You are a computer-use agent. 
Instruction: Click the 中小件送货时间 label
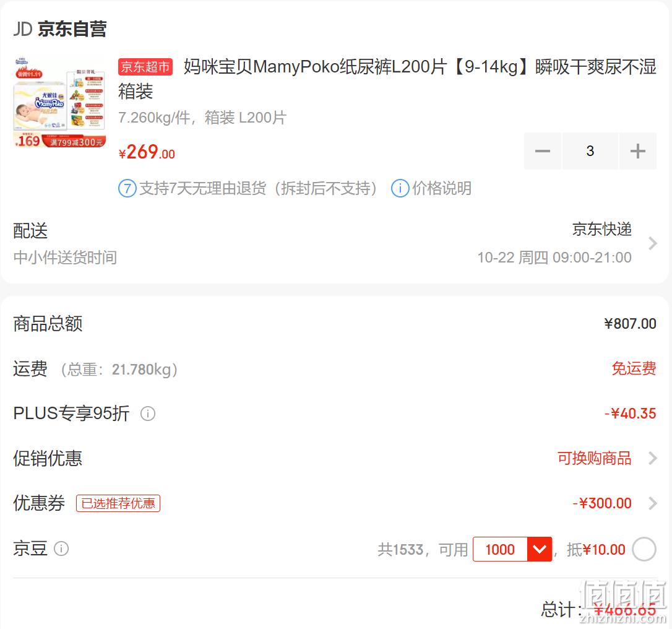coord(65,258)
